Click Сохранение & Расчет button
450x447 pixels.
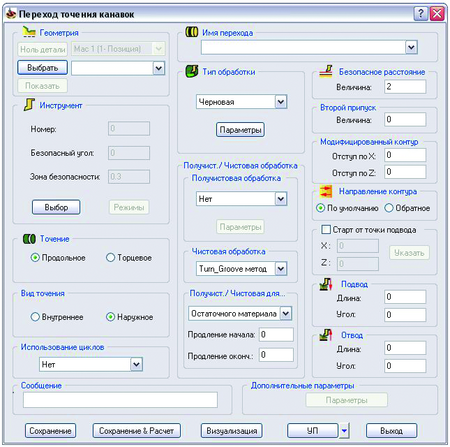(136, 431)
